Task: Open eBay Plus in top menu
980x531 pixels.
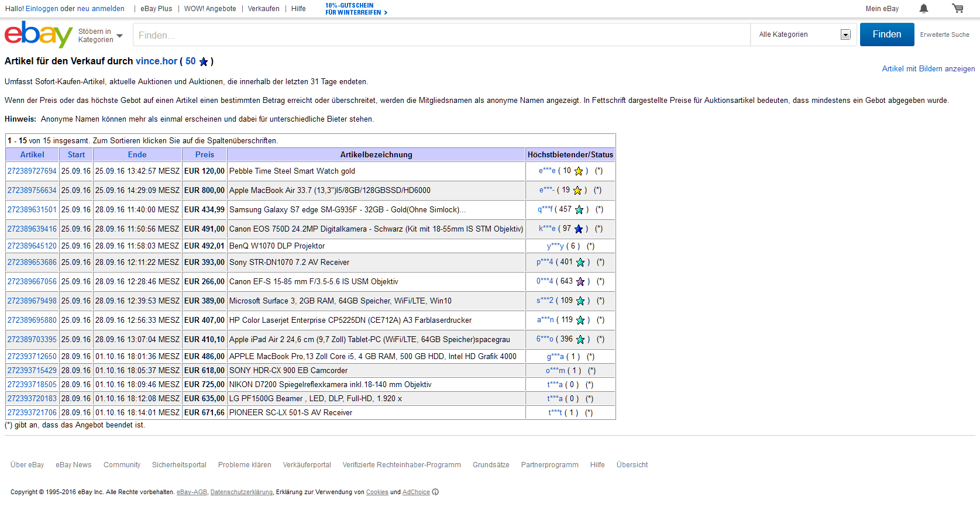Action: click(x=156, y=9)
